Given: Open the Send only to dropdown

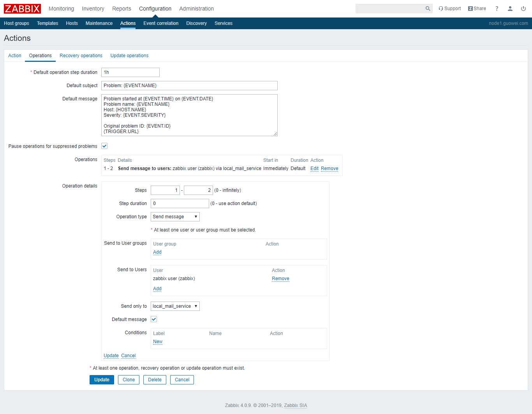Looking at the screenshot, I should [x=175, y=306].
